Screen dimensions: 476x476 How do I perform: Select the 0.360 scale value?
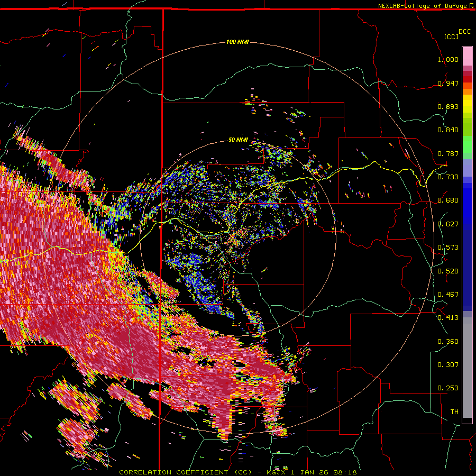448,342
